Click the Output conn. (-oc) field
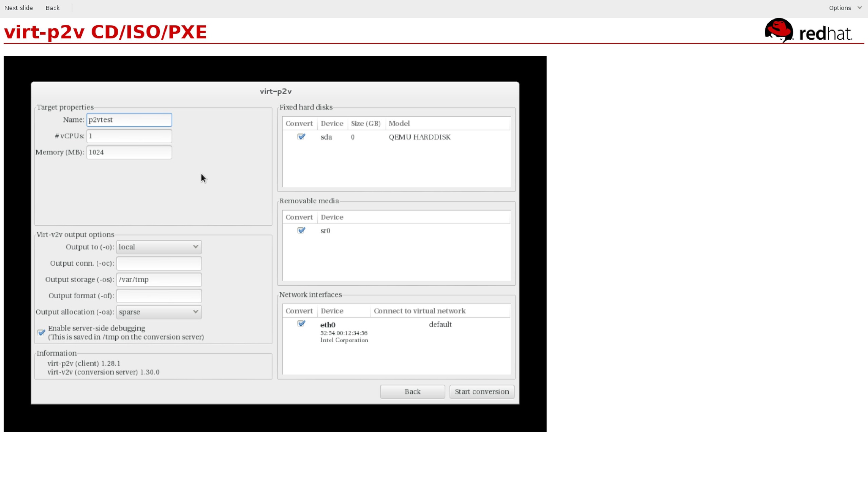868x488 pixels. (159, 264)
